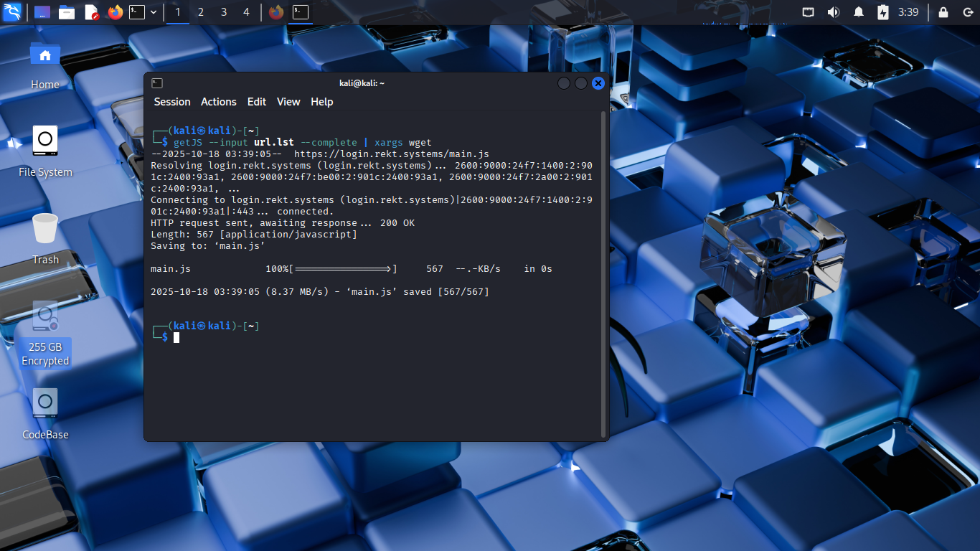Switch to workspace 3

(x=224, y=12)
